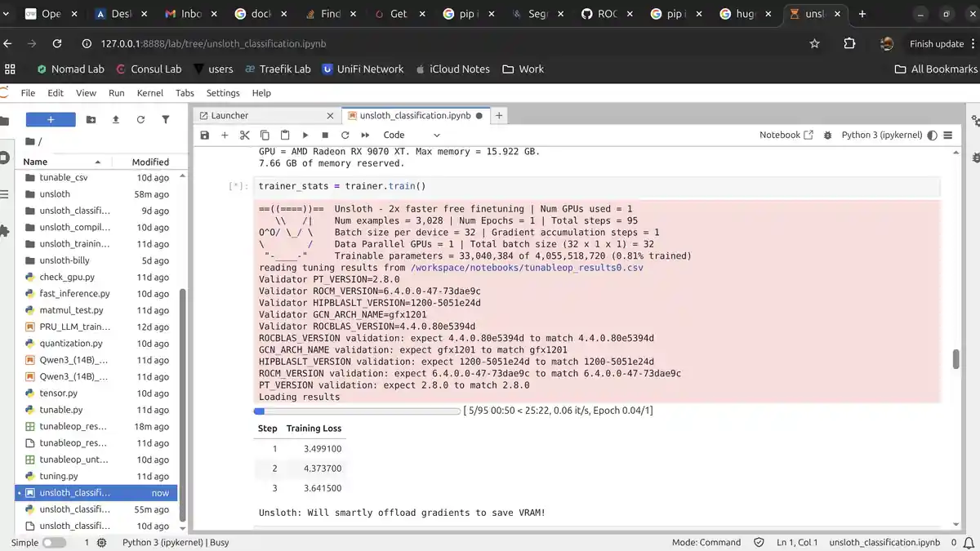
Task: Select the Python 3 (ipykernel) kernel switcher
Action: click(x=881, y=135)
